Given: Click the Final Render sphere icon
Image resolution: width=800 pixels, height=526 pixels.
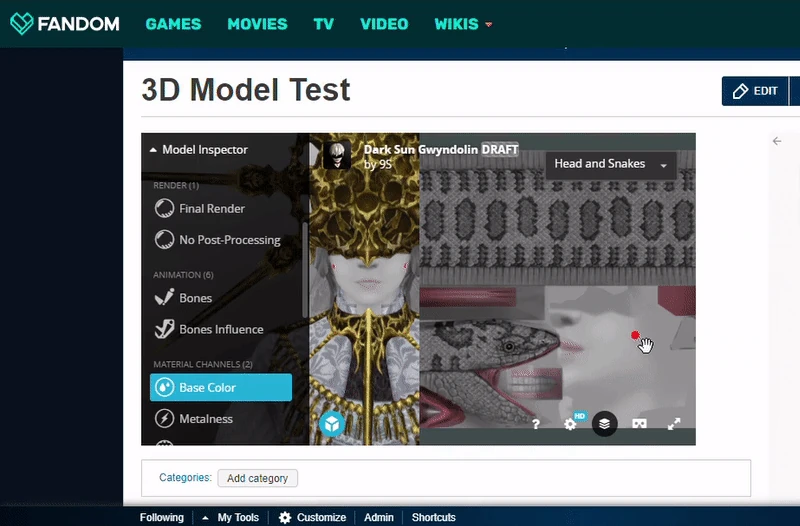Looking at the screenshot, I should 164,208.
